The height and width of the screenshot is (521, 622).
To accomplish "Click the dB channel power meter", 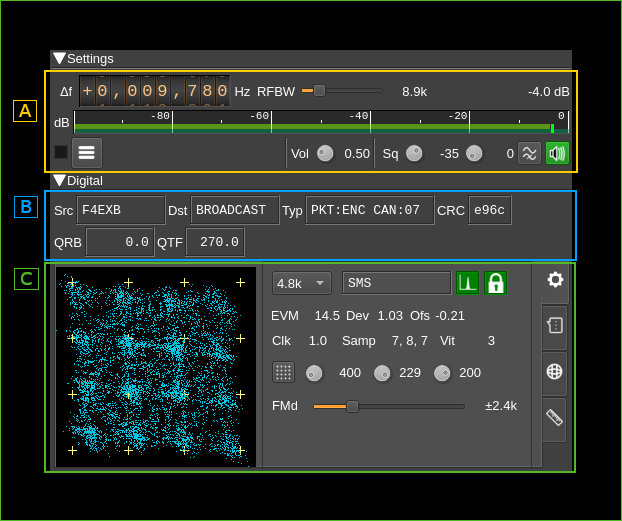I will (x=321, y=122).
